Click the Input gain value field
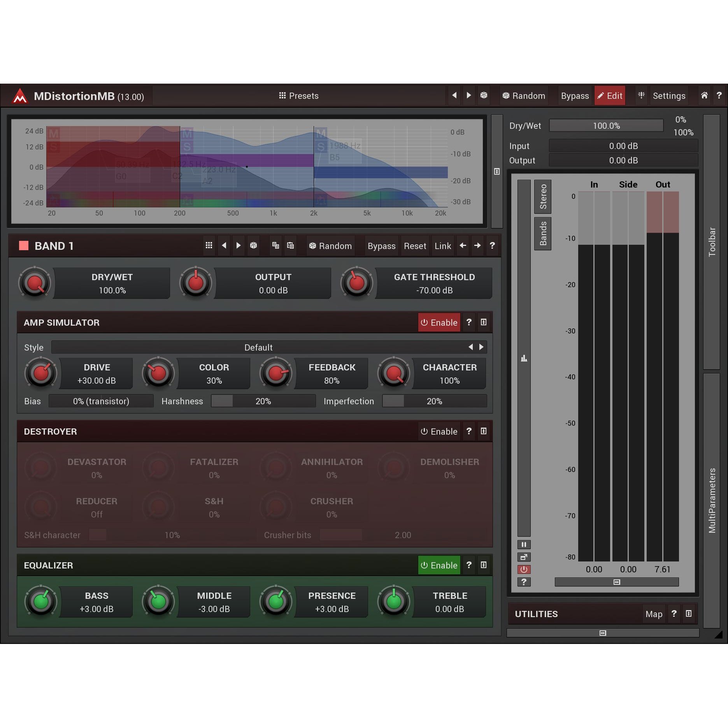 click(623, 146)
